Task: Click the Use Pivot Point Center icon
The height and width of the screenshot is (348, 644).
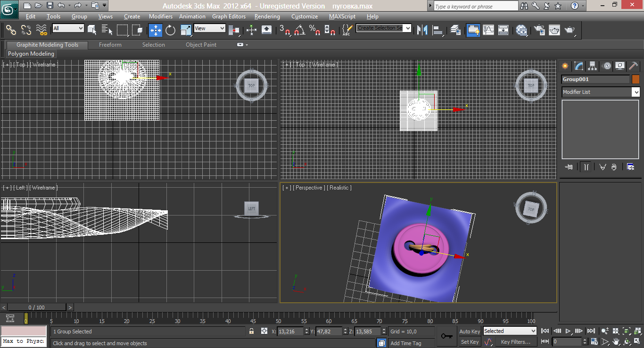Action: point(234,30)
